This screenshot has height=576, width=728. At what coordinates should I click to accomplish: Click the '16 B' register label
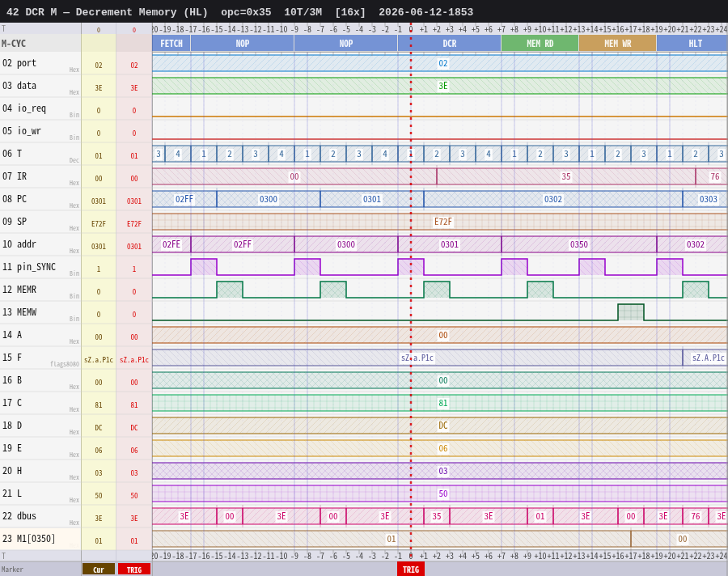pos(12,380)
